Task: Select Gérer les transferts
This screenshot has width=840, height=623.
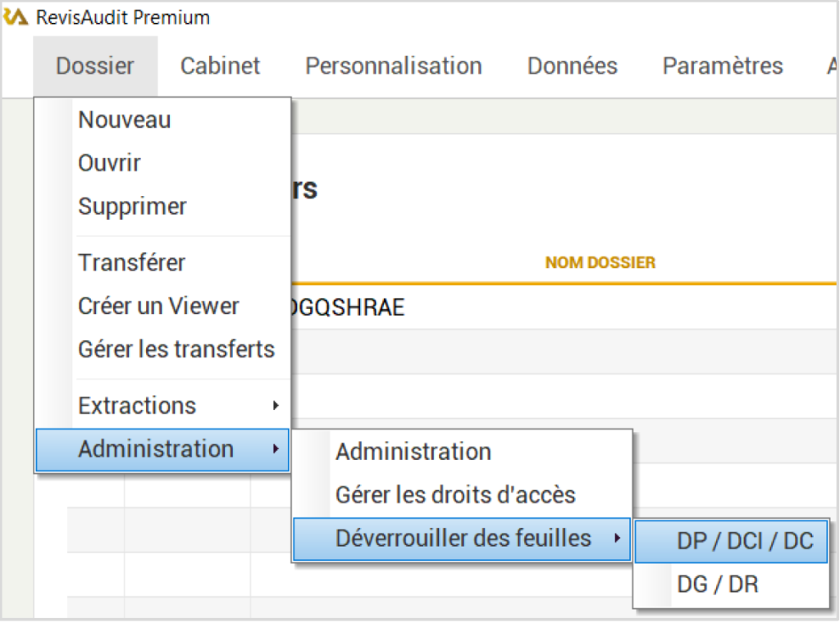Action: tap(176, 349)
